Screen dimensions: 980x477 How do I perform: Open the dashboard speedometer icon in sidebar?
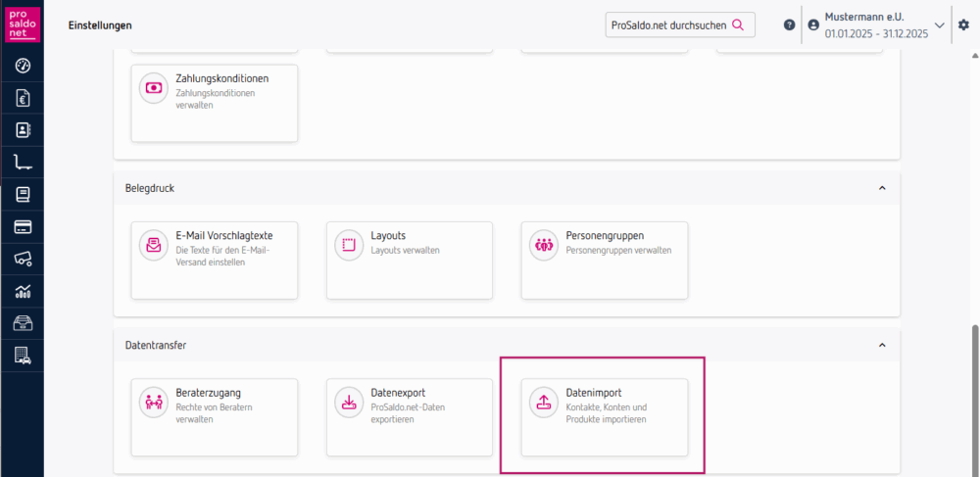[x=23, y=66]
